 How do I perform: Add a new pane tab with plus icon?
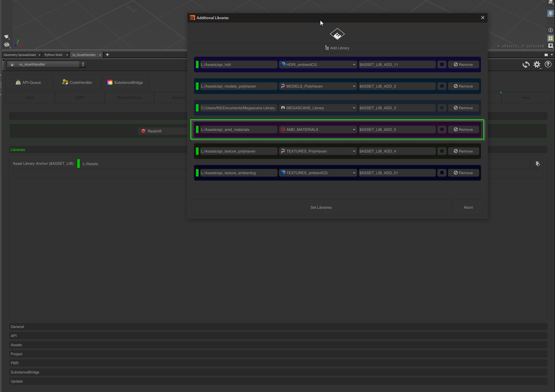coord(107,55)
